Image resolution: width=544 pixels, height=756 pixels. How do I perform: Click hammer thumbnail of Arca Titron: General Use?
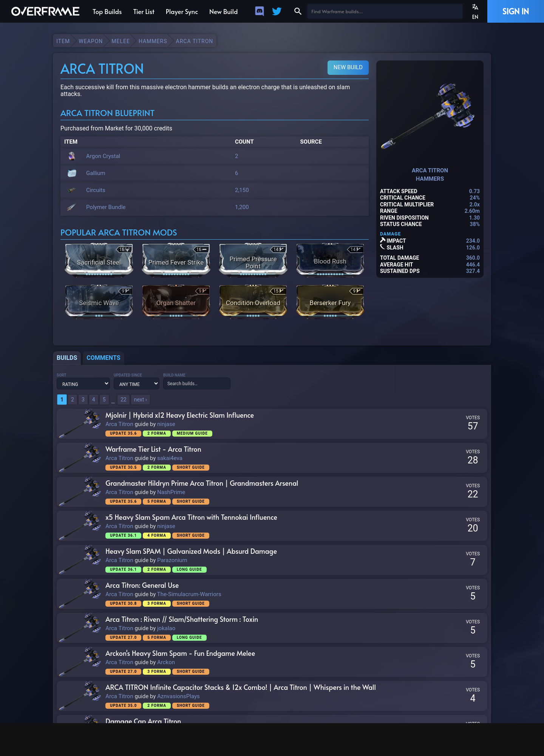(80, 594)
